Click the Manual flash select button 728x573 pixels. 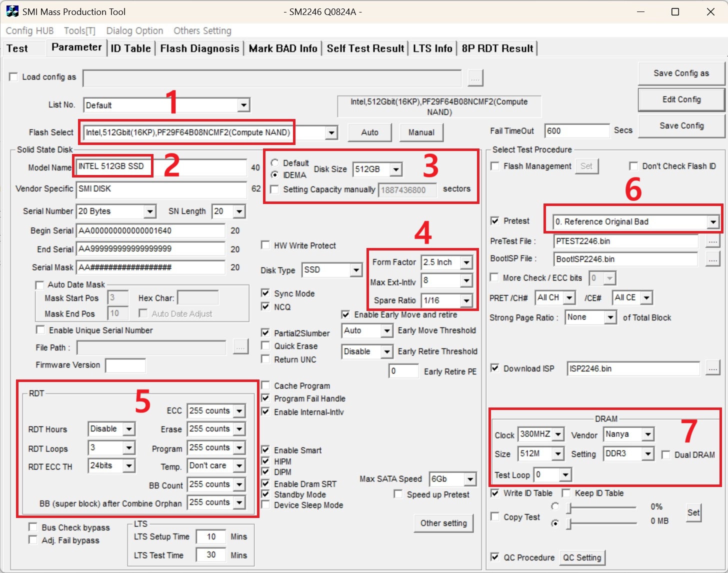point(421,132)
